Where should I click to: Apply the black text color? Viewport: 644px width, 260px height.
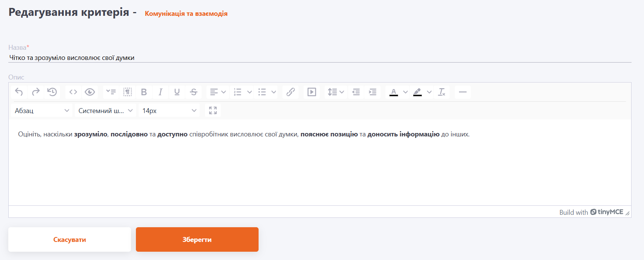pyautogui.click(x=394, y=92)
